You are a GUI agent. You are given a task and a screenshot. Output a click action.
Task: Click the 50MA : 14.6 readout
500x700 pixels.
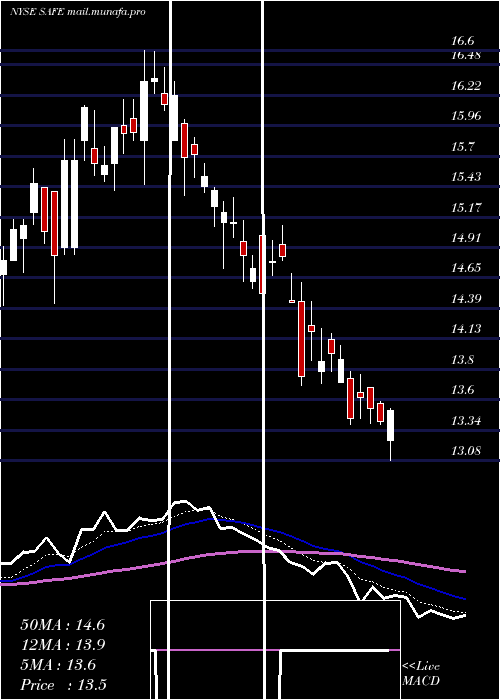pos(62,625)
